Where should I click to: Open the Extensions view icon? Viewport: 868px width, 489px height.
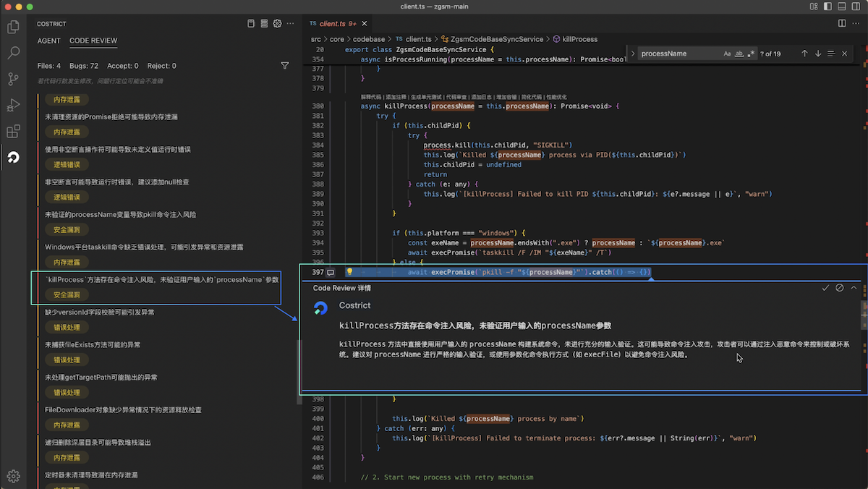coord(13,131)
